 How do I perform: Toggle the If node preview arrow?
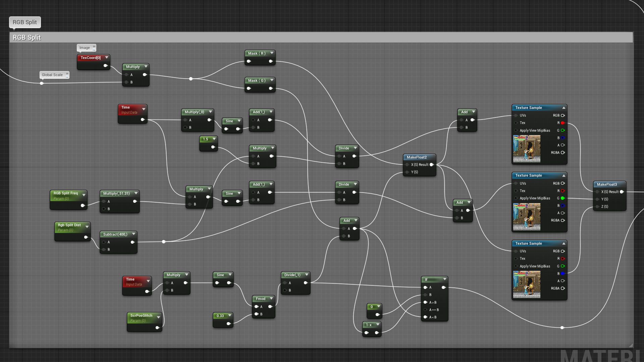pyautogui.click(x=445, y=279)
